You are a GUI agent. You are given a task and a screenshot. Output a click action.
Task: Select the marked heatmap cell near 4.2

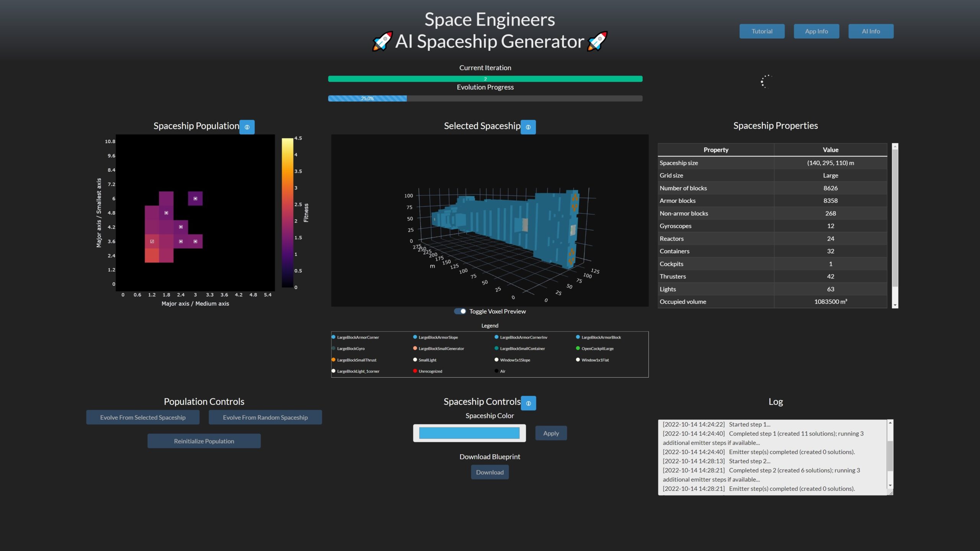(181, 227)
